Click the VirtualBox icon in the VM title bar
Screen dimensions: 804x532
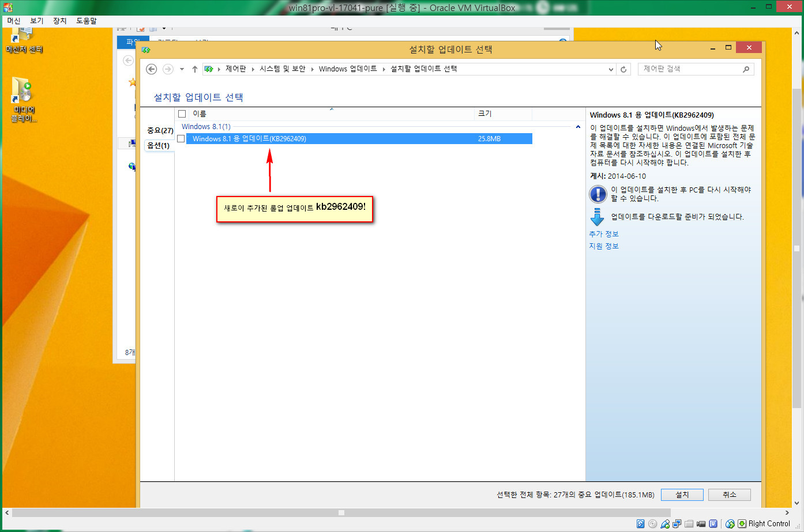[x=7, y=7]
